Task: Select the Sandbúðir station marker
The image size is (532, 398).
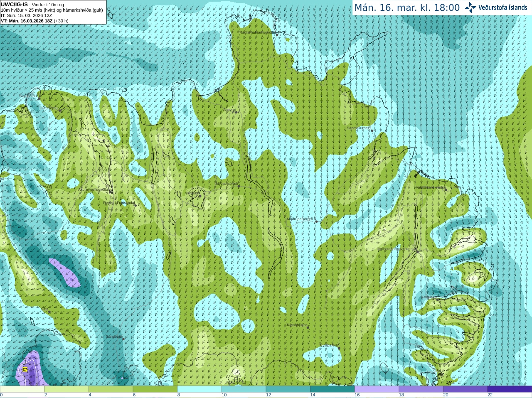Action: 123,339
